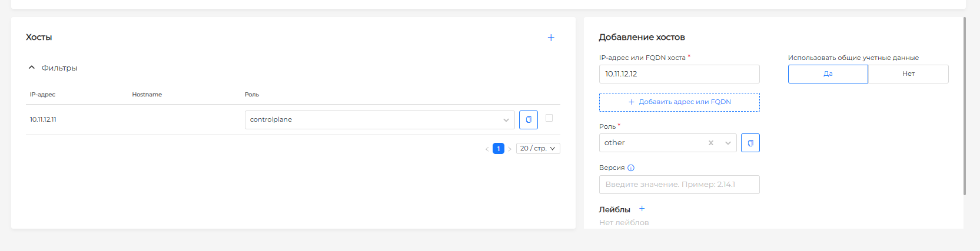The height and width of the screenshot is (251, 980).
Task: Click the plus icon in Хосты header
Action: click(551, 38)
